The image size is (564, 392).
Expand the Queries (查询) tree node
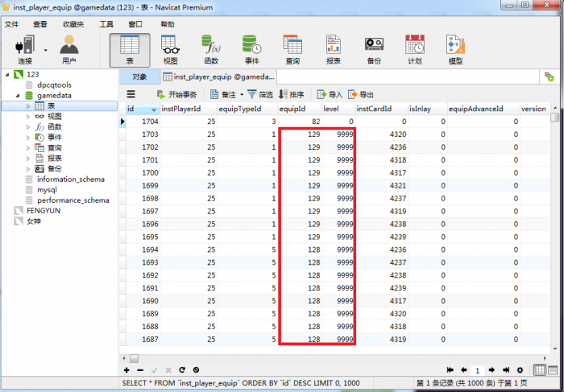click(28, 147)
